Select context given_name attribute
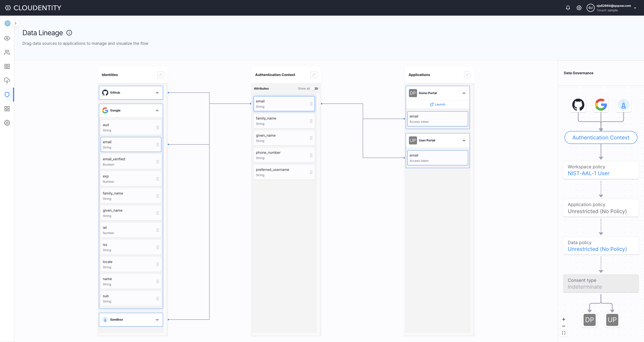Image resolution: width=644 pixels, height=342 pixels. click(x=284, y=138)
